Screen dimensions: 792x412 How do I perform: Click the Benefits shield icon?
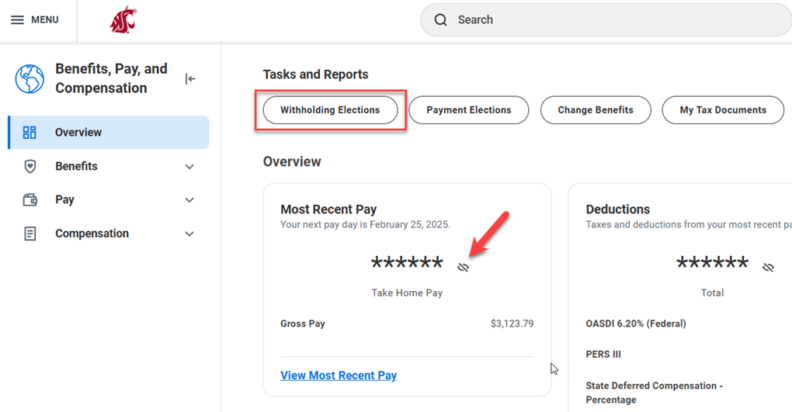tap(29, 166)
